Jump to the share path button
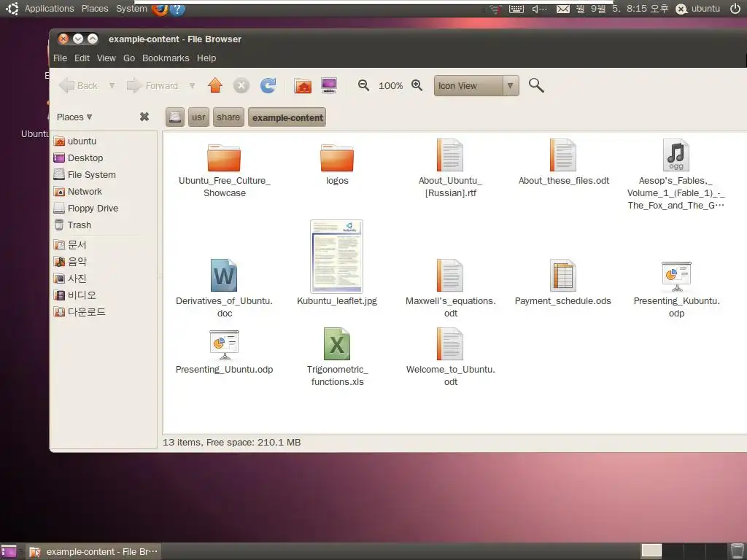This screenshot has width=747, height=560. point(228,117)
